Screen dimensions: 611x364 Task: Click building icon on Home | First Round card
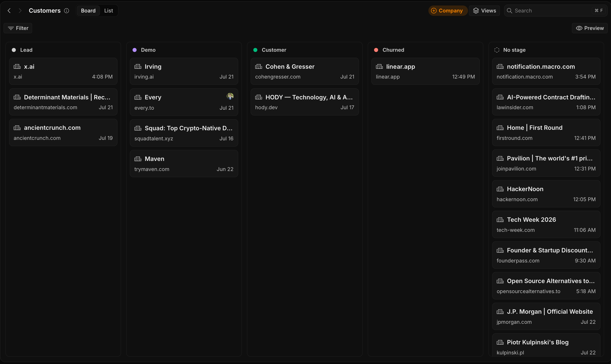(500, 128)
